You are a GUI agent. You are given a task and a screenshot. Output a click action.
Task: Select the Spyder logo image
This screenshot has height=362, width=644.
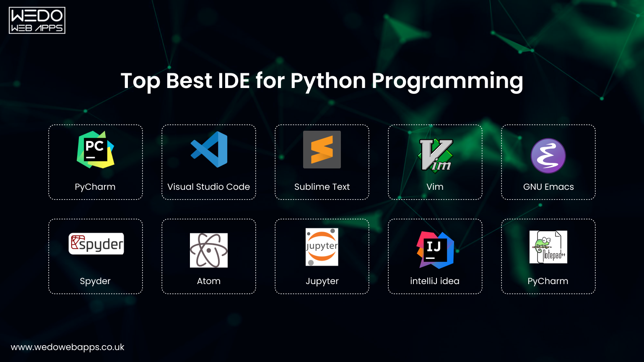96,243
